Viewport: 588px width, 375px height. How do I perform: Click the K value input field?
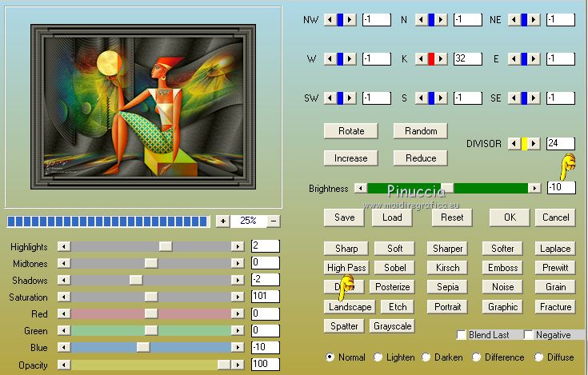pyautogui.click(x=468, y=59)
